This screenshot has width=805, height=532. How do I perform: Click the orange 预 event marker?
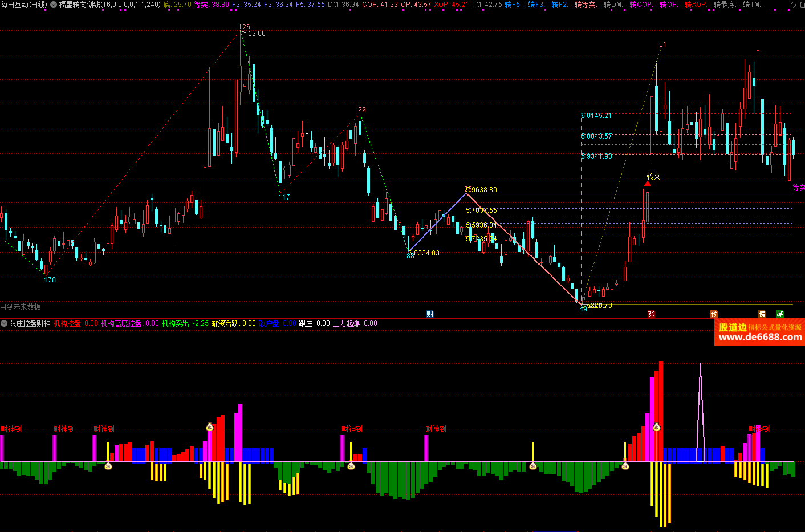(x=714, y=314)
